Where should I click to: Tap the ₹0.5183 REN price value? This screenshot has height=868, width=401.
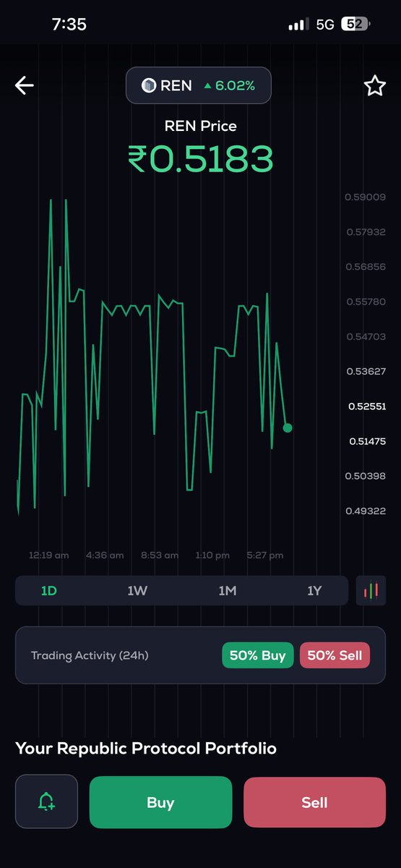(x=200, y=159)
